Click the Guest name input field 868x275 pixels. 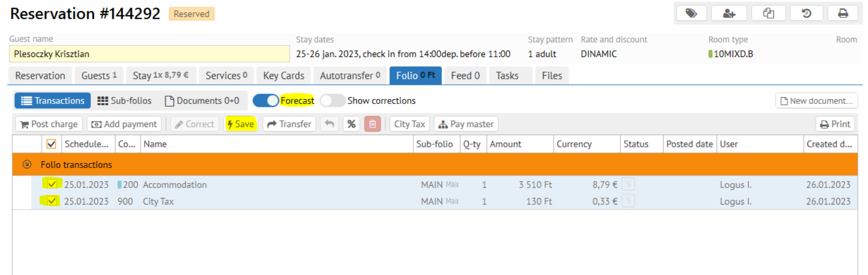(x=149, y=53)
